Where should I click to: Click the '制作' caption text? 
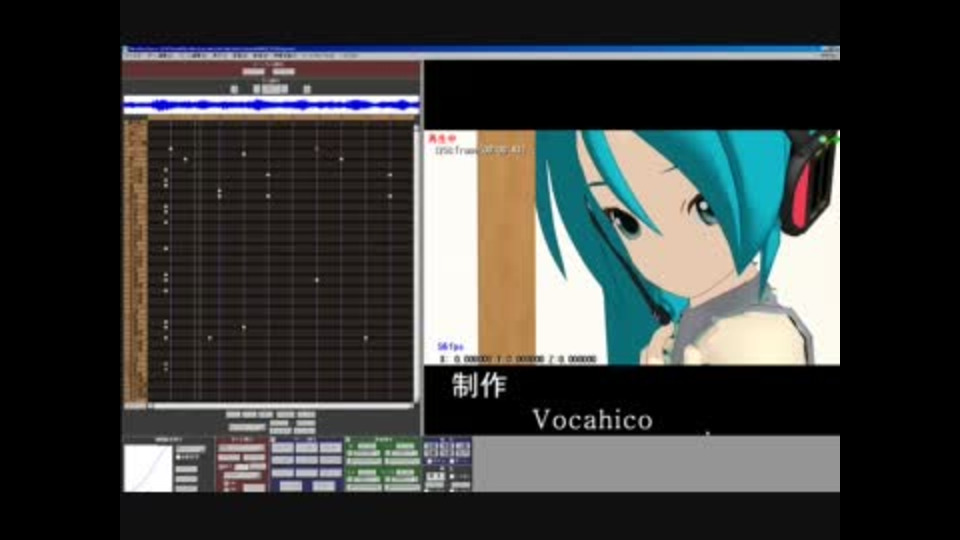[x=479, y=385]
